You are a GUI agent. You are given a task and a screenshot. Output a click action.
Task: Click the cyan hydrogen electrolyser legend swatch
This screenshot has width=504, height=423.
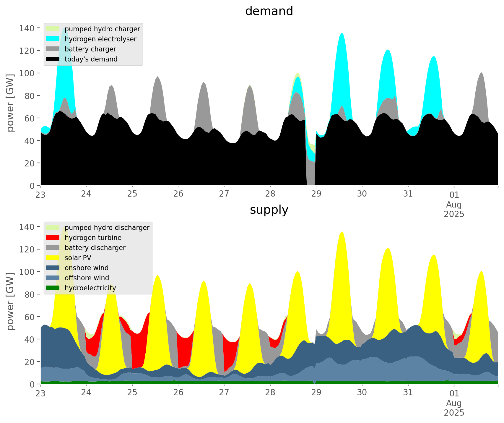pyautogui.click(x=53, y=39)
